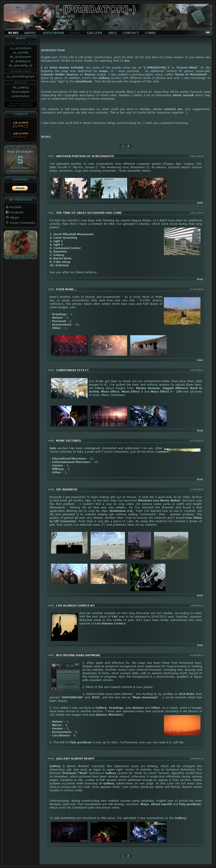The image size is (216, 868).
Task: Expand GIF Madness post via MORE
Action: point(200,595)
